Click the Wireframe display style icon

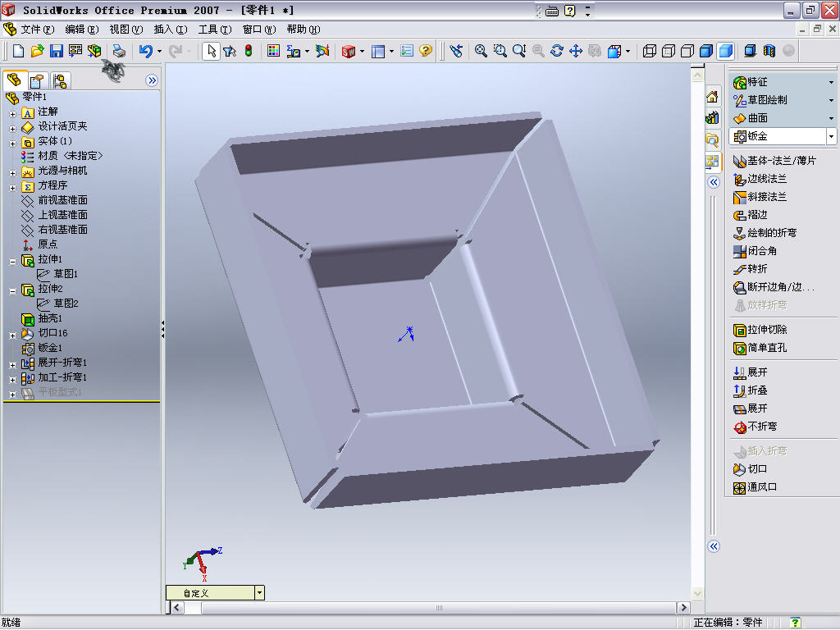pos(650,51)
